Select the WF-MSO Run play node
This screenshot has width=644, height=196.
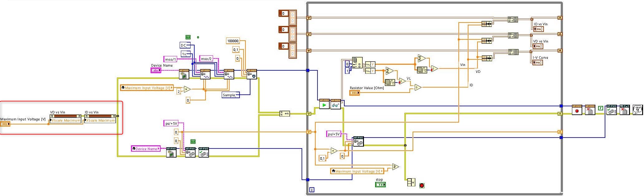pos(324,104)
